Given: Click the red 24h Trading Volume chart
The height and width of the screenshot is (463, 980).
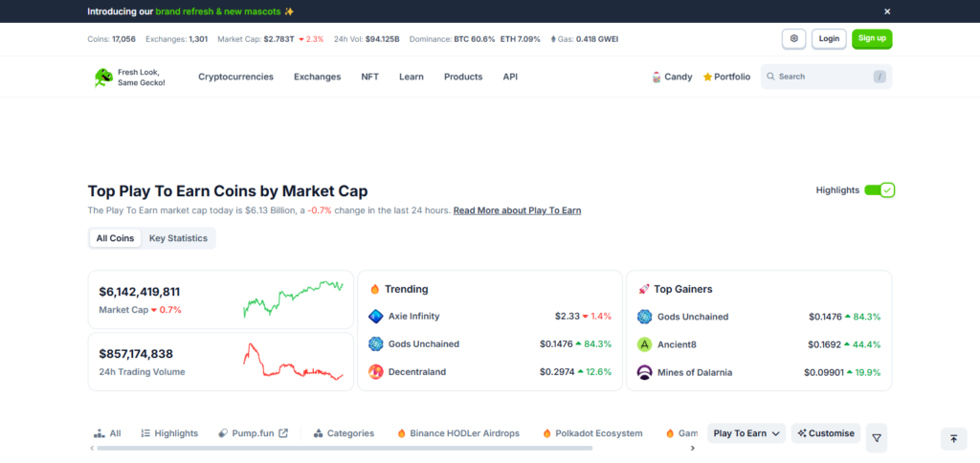Looking at the screenshot, I should 293,362.
